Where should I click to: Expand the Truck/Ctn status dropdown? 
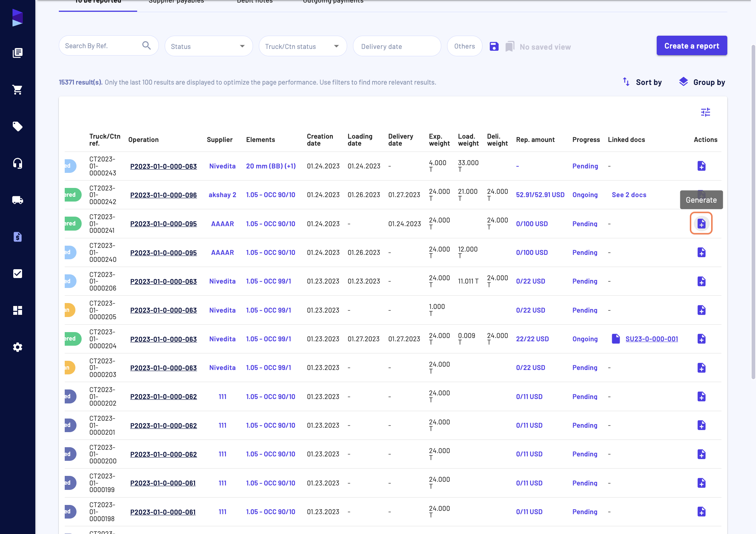(x=303, y=46)
